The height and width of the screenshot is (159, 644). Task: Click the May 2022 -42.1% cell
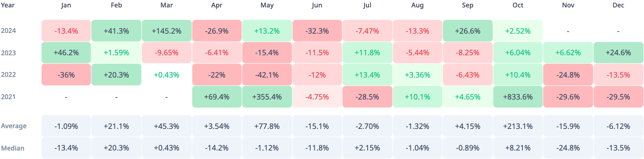click(267, 75)
